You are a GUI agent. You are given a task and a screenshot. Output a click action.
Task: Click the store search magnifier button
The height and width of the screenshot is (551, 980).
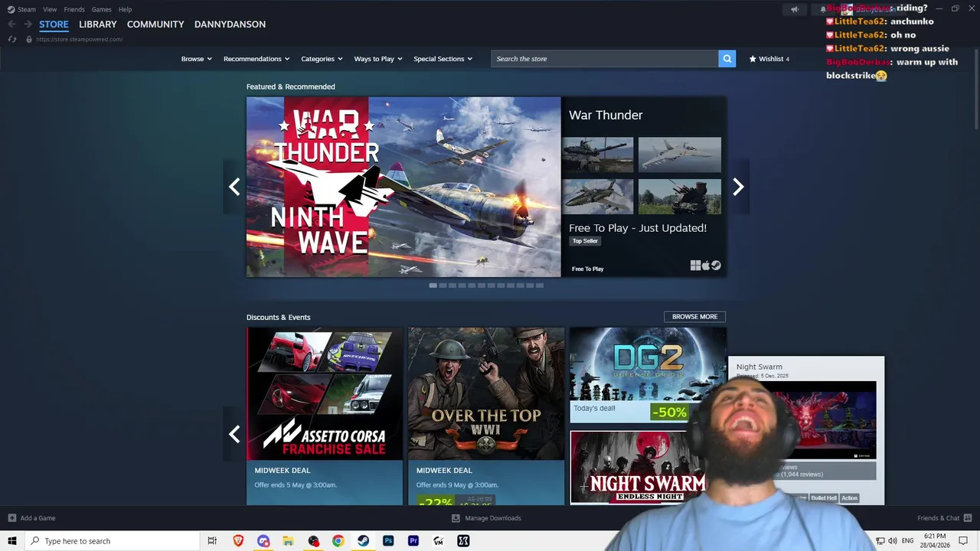click(727, 58)
